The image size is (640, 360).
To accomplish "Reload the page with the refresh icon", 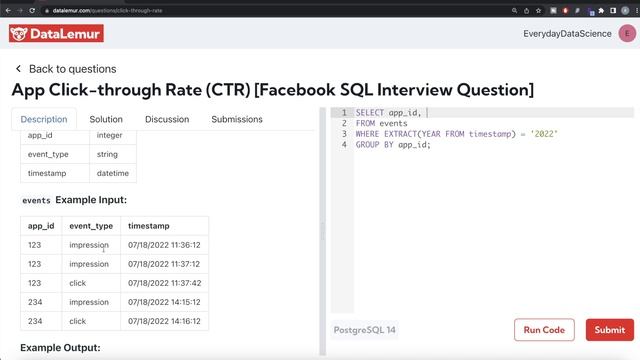I will pyautogui.click(x=32, y=11).
